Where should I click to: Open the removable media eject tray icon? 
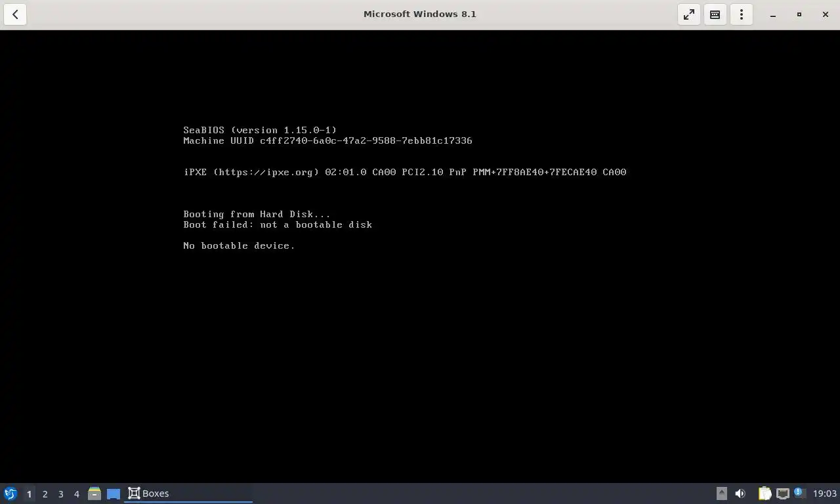coord(721,493)
